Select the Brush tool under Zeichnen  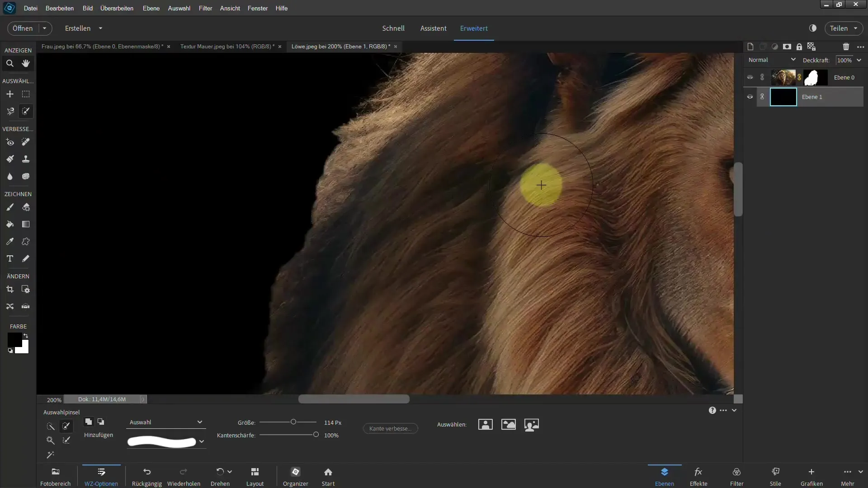9,207
